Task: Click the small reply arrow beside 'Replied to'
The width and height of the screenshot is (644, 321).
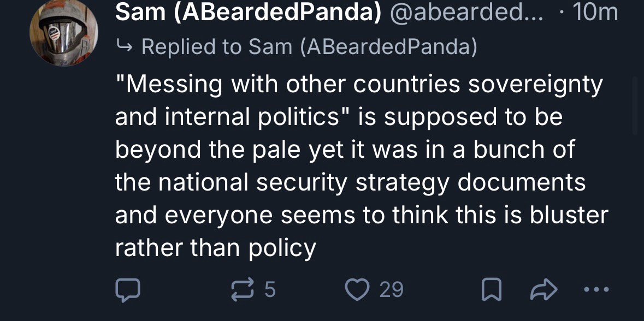Action: (124, 47)
